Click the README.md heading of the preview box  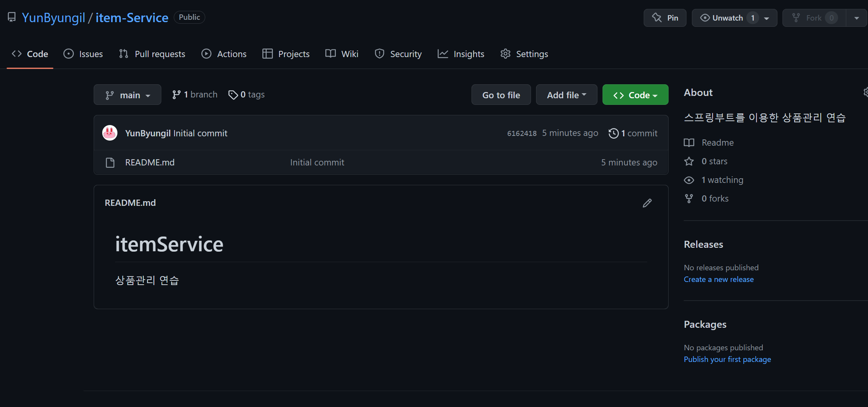[130, 203]
